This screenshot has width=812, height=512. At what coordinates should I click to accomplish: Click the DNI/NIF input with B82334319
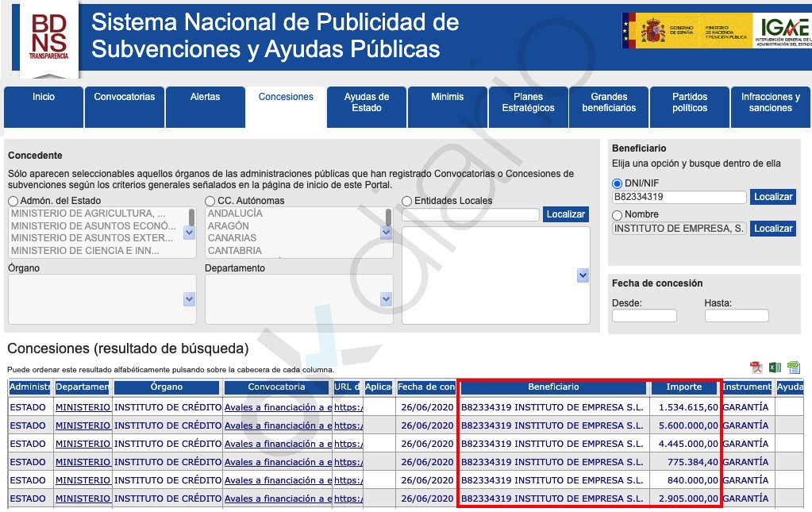pyautogui.click(x=679, y=197)
